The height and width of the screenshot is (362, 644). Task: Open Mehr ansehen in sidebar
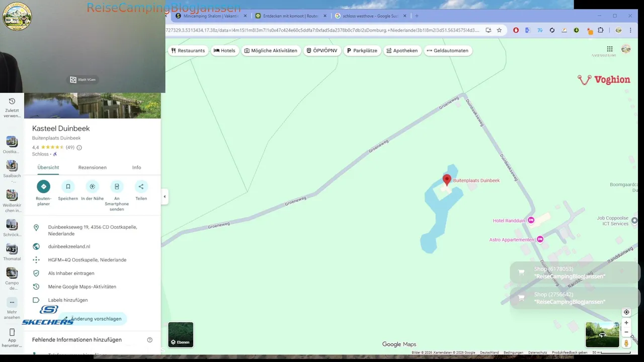coord(12,309)
